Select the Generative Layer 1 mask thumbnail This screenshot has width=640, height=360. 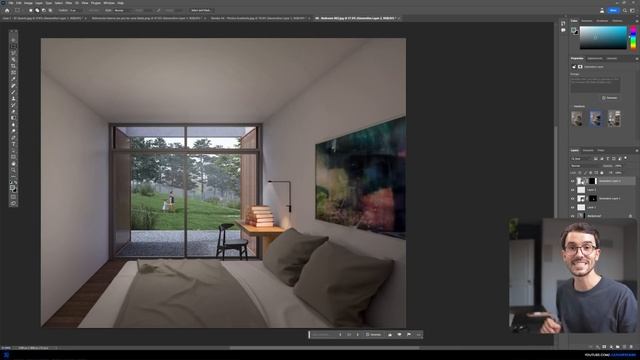(593, 198)
